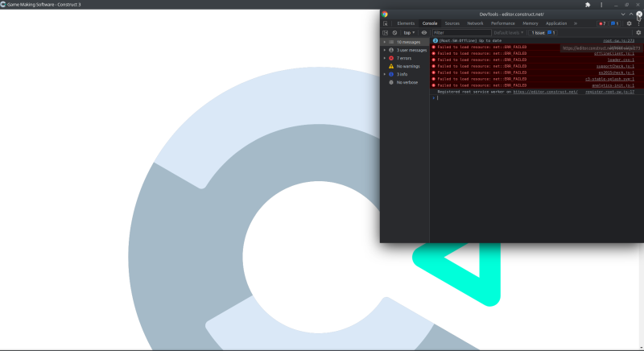Viewport: 644px width, 351px height.
Task: Follow the https://editor.construct.net/ link in console
Action: click(545, 92)
